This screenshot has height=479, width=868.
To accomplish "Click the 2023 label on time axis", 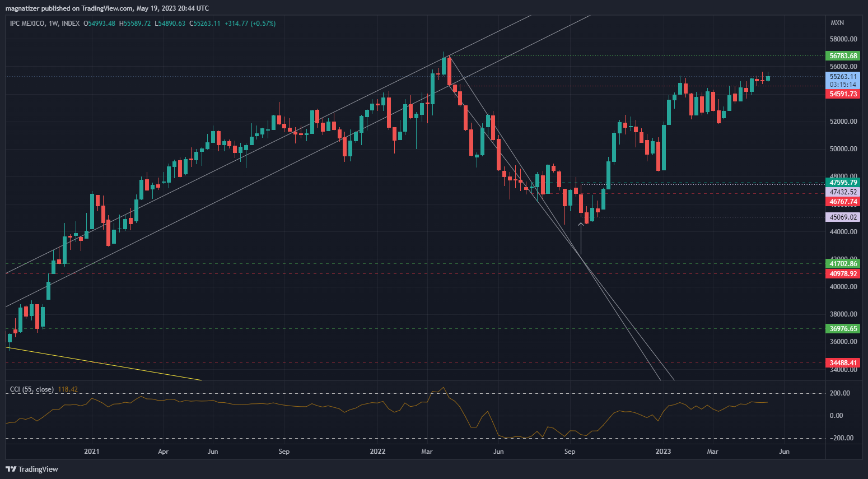I will (x=663, y=452).
